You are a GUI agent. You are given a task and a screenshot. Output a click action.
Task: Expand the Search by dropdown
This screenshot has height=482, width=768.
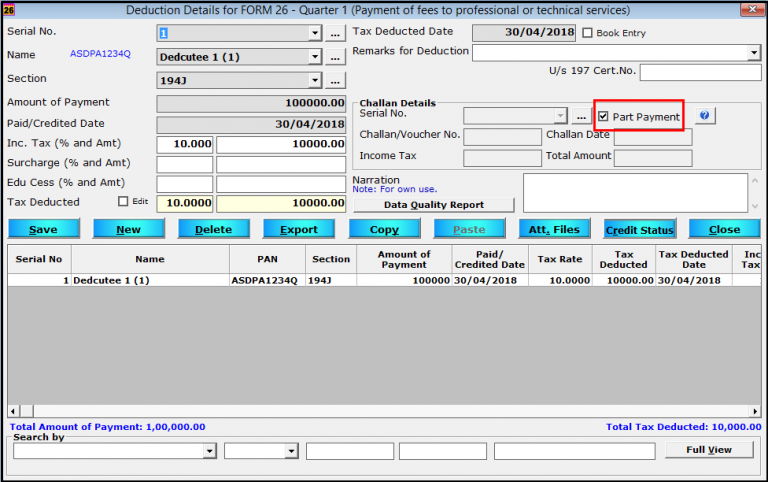209,452
